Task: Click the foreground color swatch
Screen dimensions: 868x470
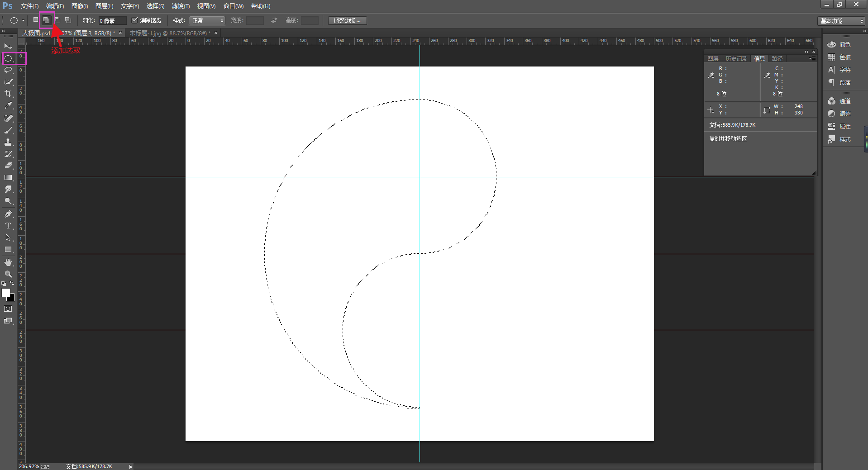Action: [6, 293]
